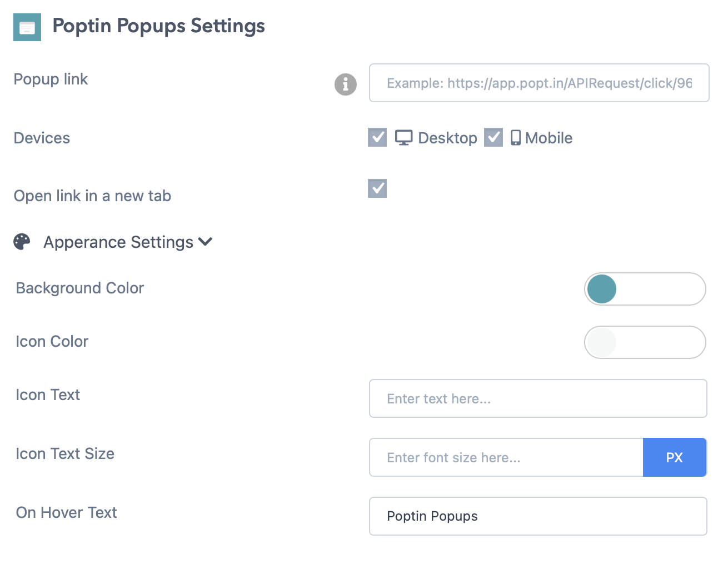Screen dimensions: 728x569
Task: Click the Icon Text Size field
Action: pyautogui.click(x=506, y=457)
